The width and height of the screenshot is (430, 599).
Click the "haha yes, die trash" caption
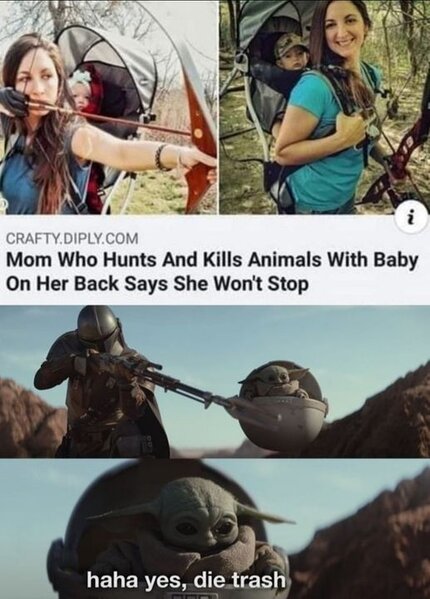tap(186, 581)
